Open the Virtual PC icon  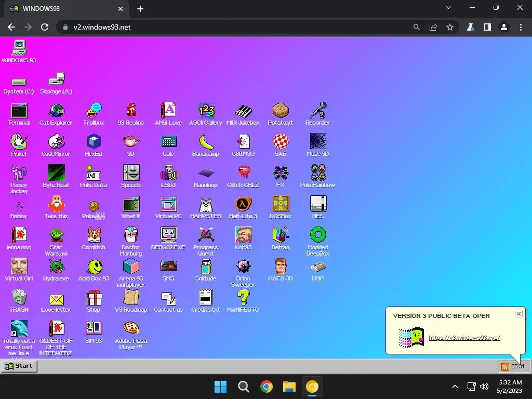coord(168,208)
